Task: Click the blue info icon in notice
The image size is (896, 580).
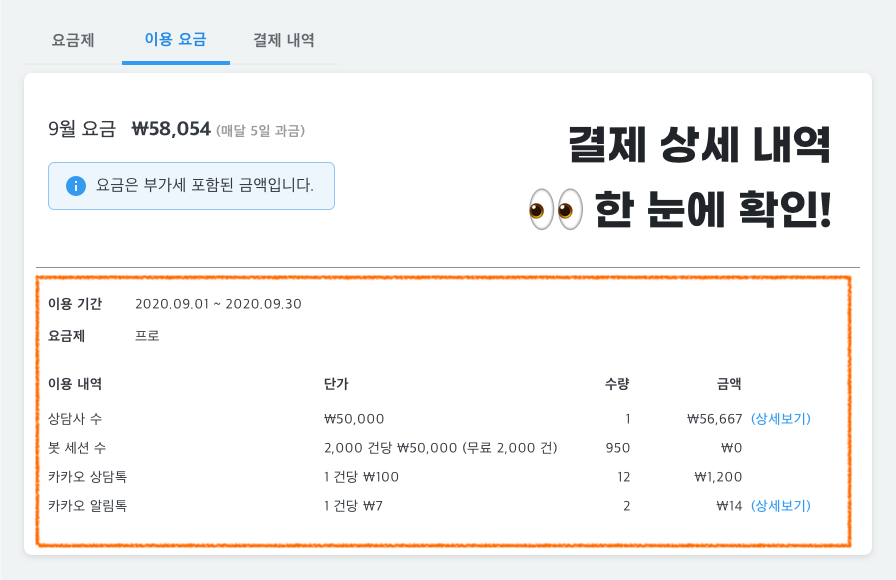Action: [75, 185]
